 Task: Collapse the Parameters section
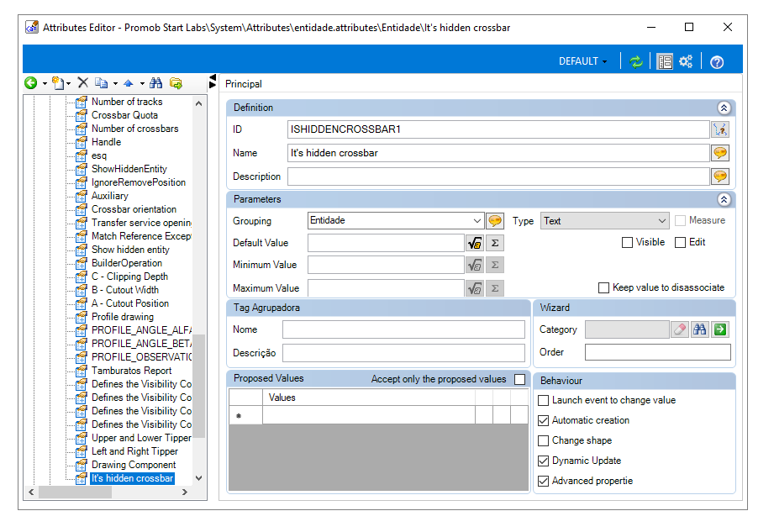click(x=724, y=199)
